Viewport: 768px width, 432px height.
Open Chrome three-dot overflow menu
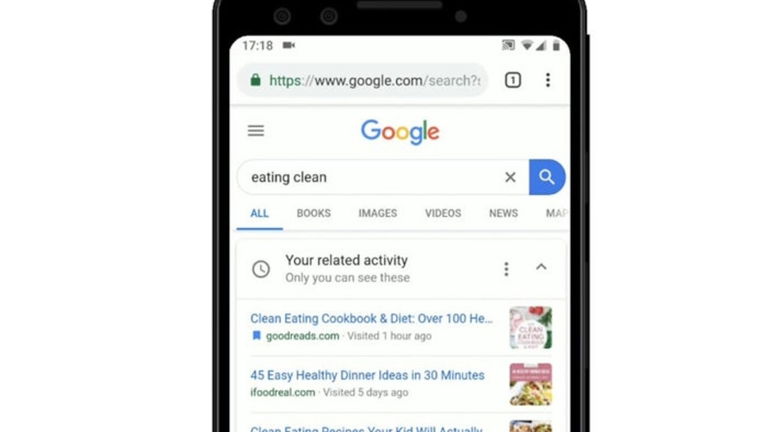click(548, 80)
